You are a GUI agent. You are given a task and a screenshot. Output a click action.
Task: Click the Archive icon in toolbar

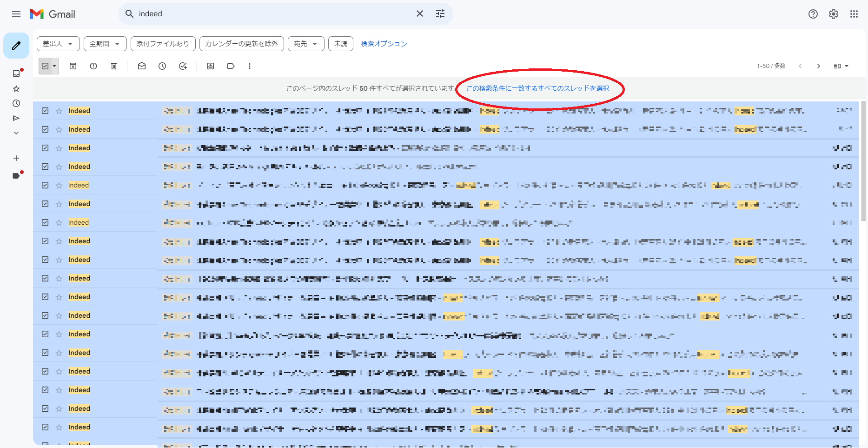(x=73, y=66)
